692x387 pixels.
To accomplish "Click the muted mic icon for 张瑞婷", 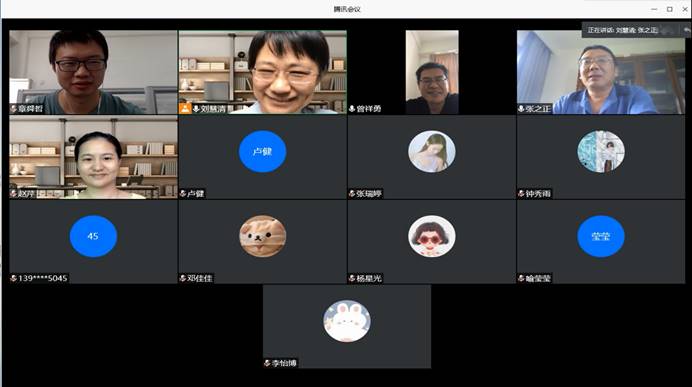I will coord(352,193).
